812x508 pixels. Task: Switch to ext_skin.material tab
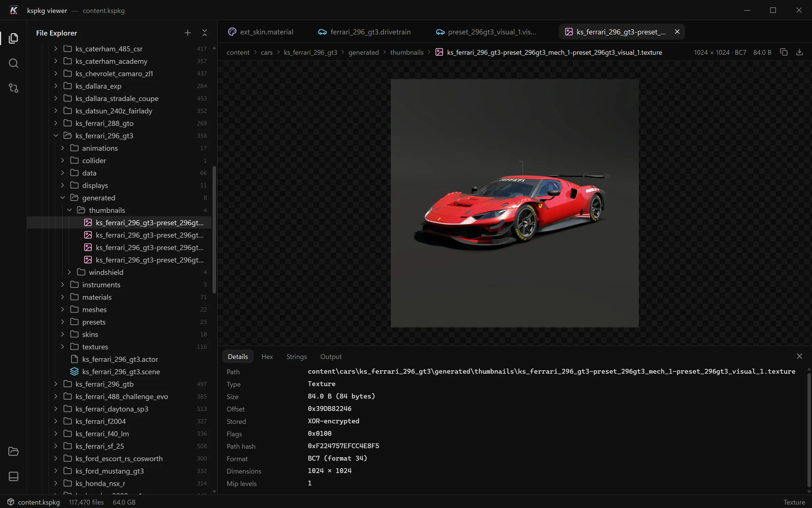click(261, 32)
